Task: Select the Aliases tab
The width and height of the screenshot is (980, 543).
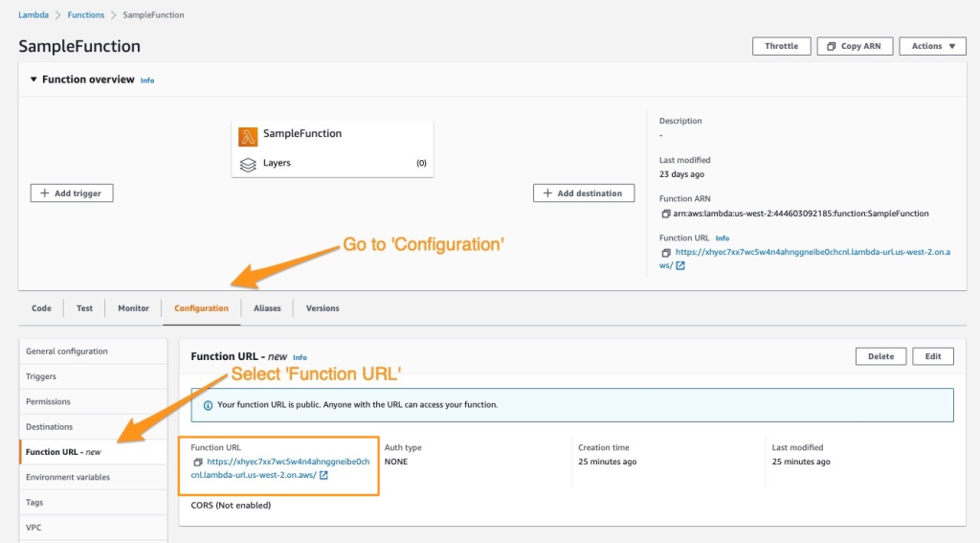Action: click(x=267, y=308)
